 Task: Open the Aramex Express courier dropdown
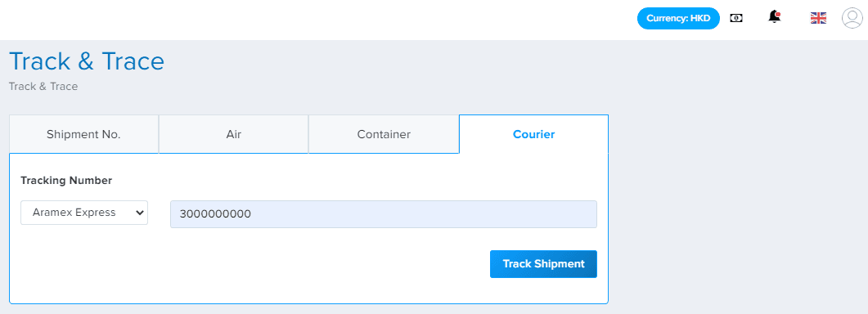[x=84, y=213]
